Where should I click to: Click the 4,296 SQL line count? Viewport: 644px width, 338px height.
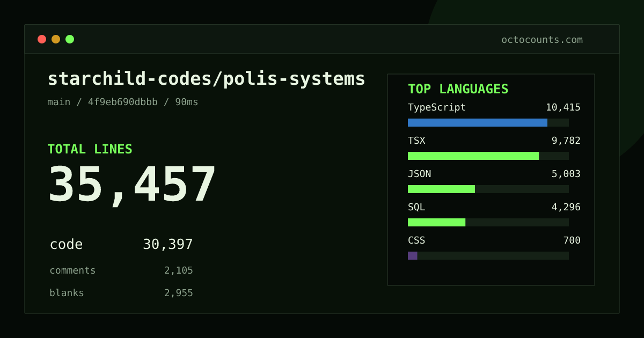(566, 207)
